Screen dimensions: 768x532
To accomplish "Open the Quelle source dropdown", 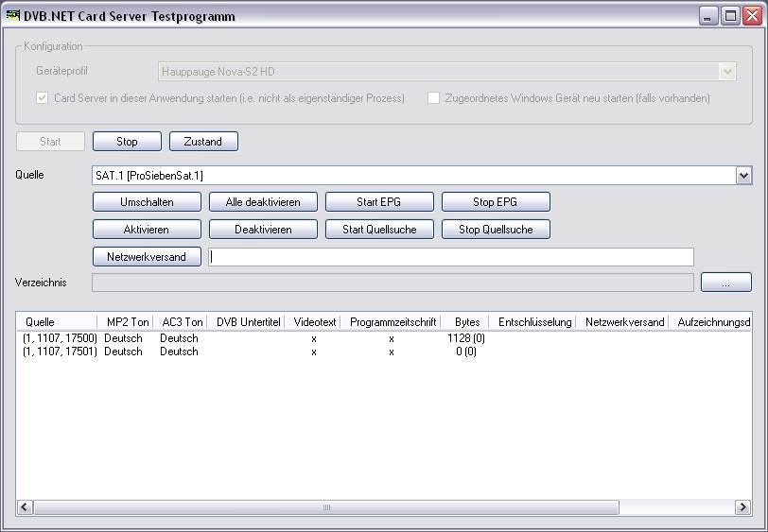I will point(743,176).
